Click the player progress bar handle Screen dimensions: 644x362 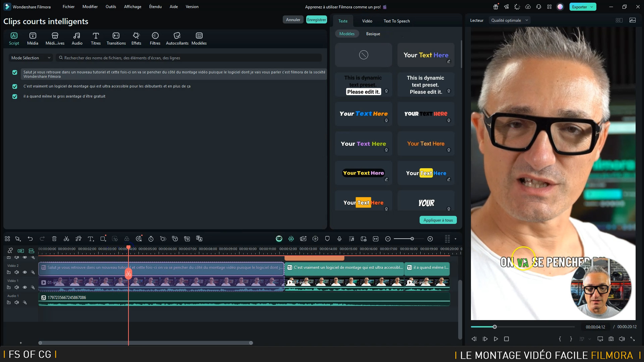pyautogui.click(x=494, y=327)
